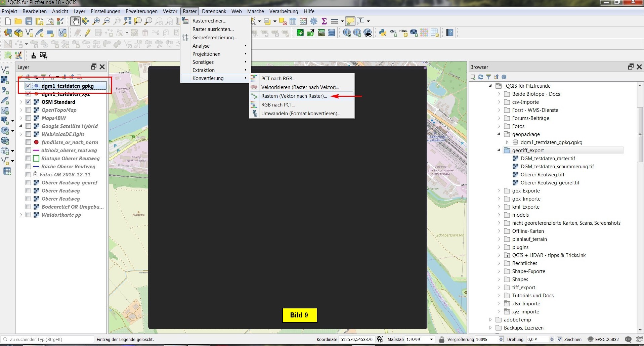The width and height of the screenshot is (644, 346).
Task: Open the attribute table icon
Action: click(x=293, y=21)
